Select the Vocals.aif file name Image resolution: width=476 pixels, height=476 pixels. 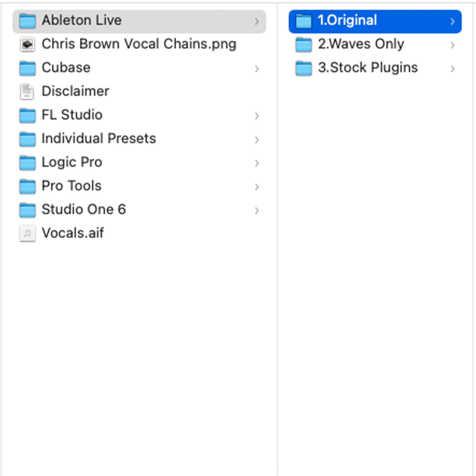(73, 233)
